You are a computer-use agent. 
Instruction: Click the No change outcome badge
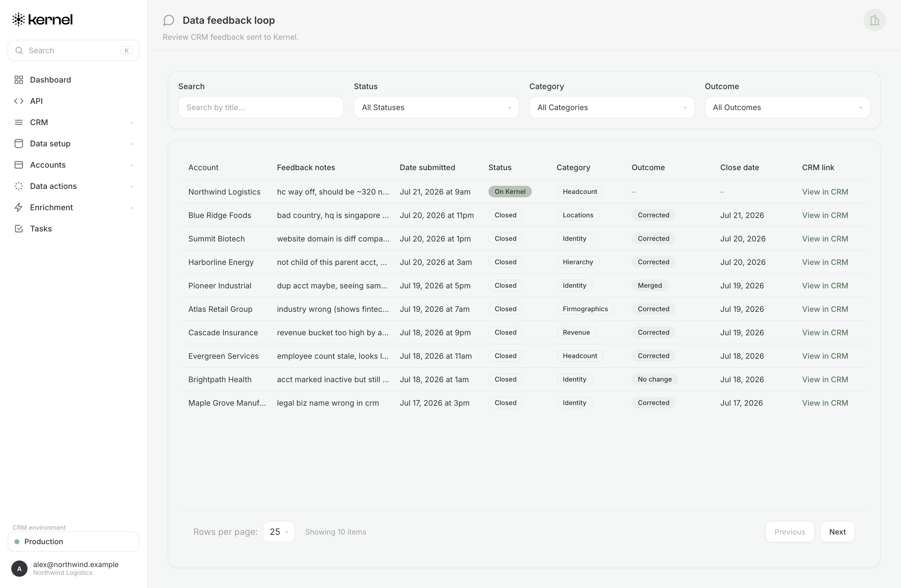click(654, 379)
